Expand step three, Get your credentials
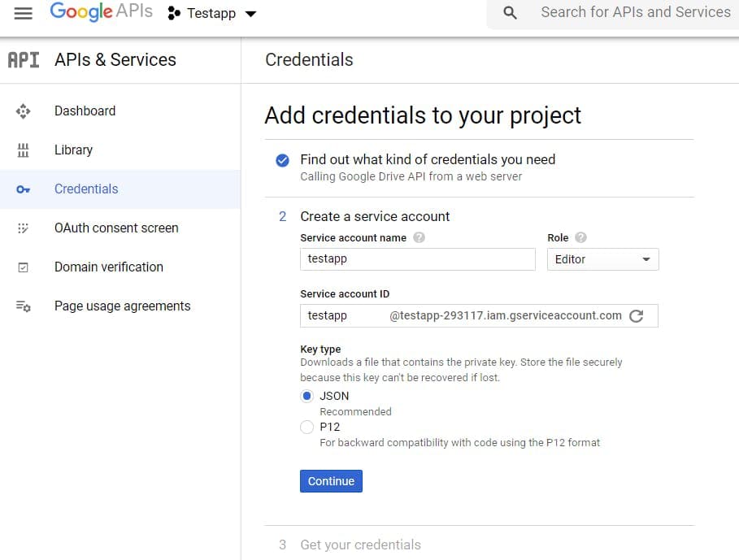 [x=361, y=545]
